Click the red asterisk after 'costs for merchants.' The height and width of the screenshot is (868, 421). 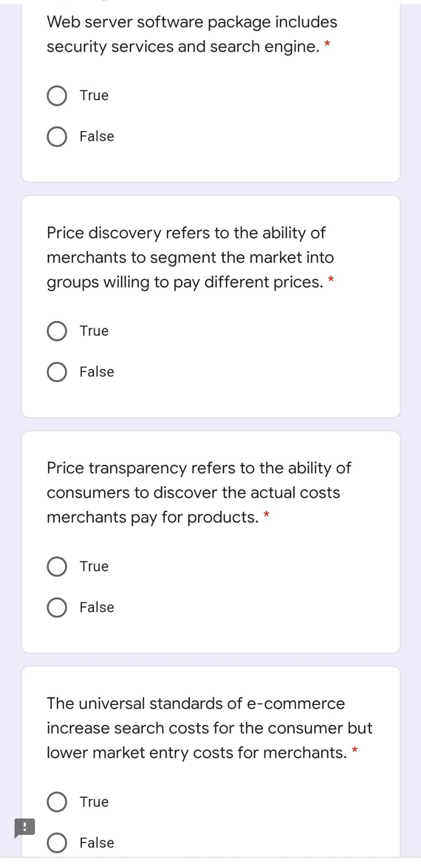pos(355,750)
